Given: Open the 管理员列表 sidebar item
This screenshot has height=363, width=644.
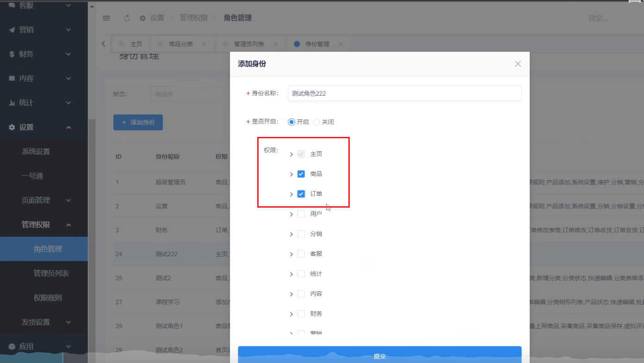Looking at the screenshot, I should (44, 273).
